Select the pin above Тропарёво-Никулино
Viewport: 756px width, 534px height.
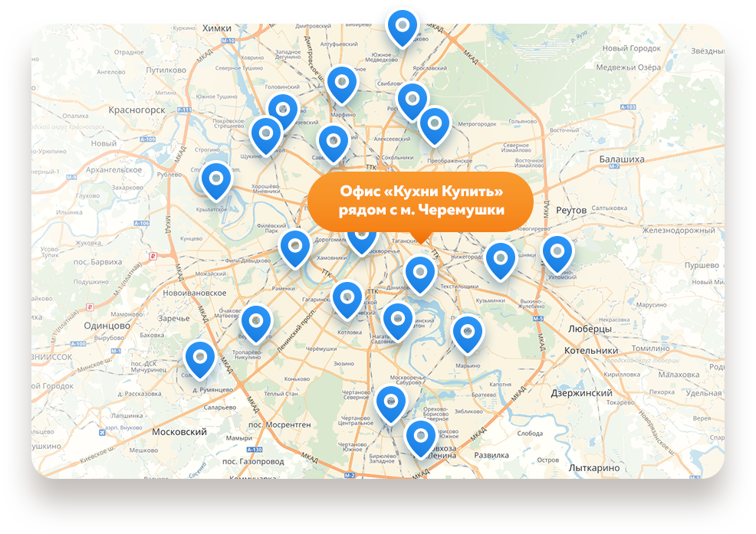[x=256, y=324]
